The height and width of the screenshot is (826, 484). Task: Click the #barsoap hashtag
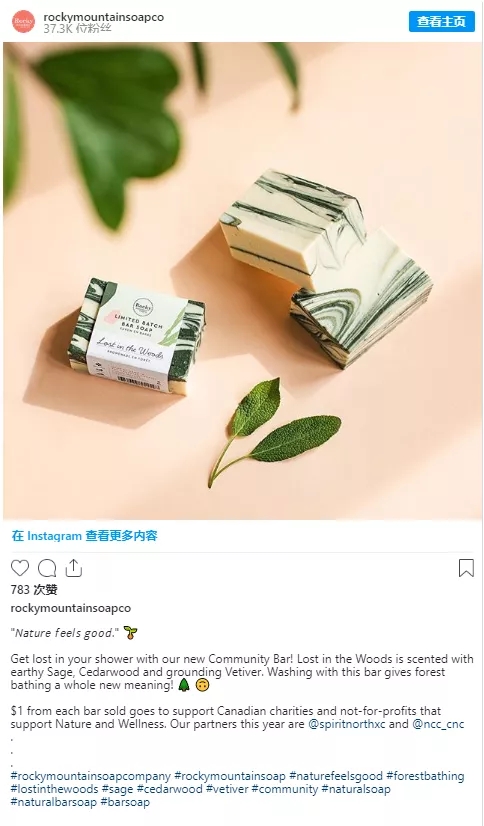point(125,802)
